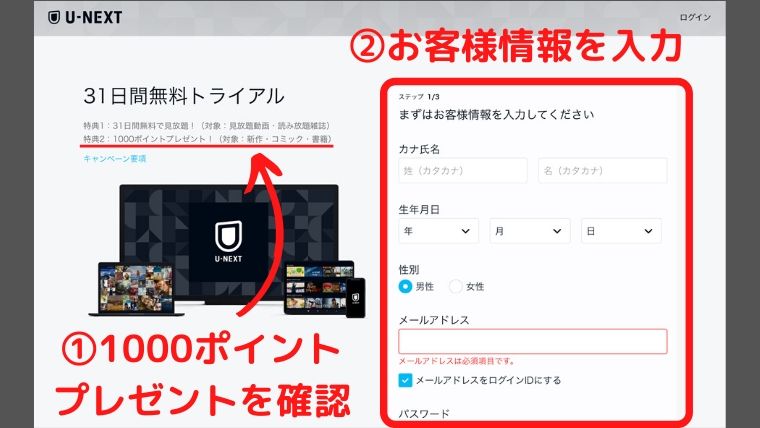
Task: Click the 特典2 1000ポイントプレゼント text
Action: [x=208, y=139]
